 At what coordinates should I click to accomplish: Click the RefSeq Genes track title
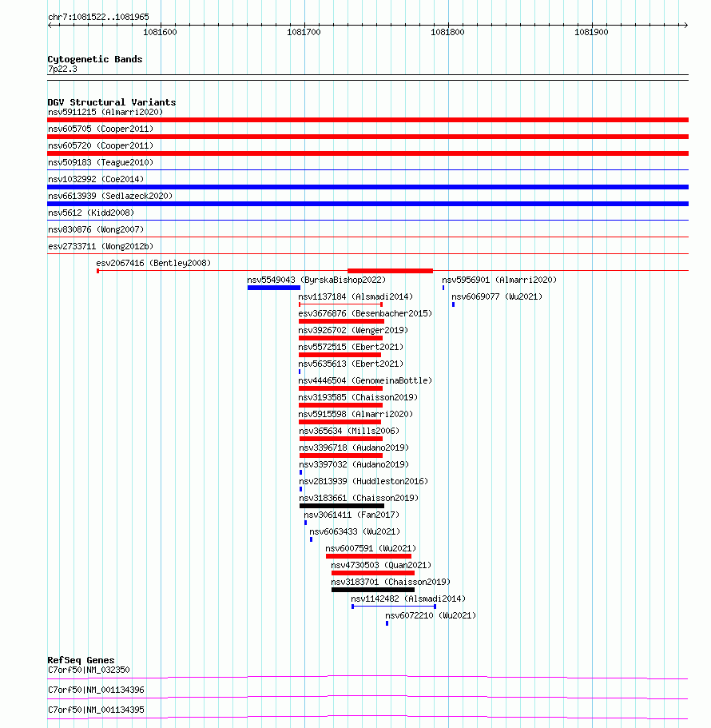coord(81,660)
